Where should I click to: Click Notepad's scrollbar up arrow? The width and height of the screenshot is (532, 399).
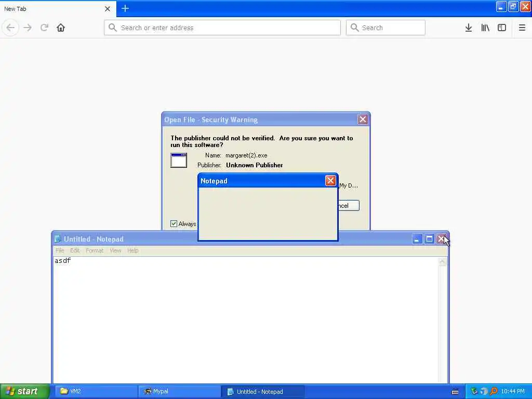pos(442,262)
